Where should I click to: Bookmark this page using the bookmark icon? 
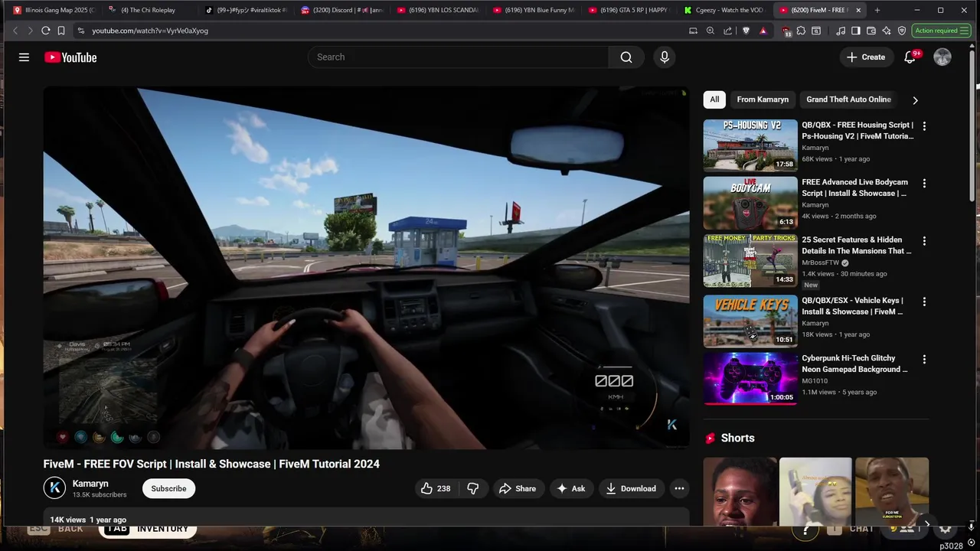61,31
